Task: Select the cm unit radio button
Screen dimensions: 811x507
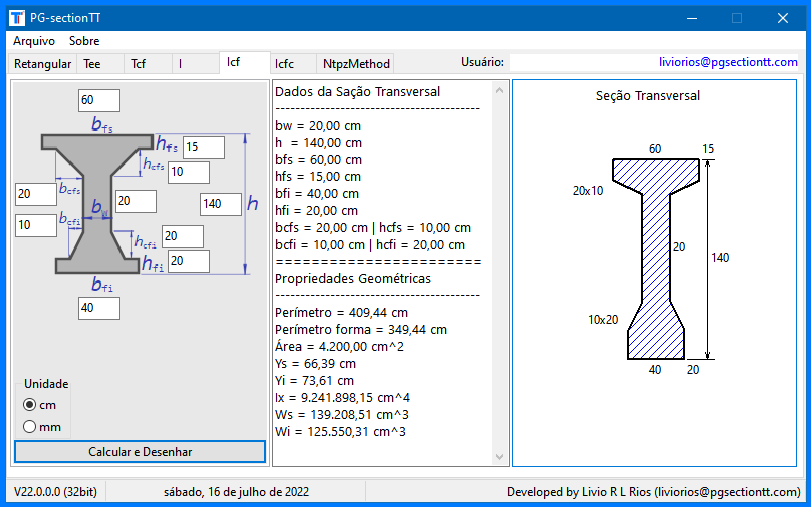Action: click(x=40, y=405)
